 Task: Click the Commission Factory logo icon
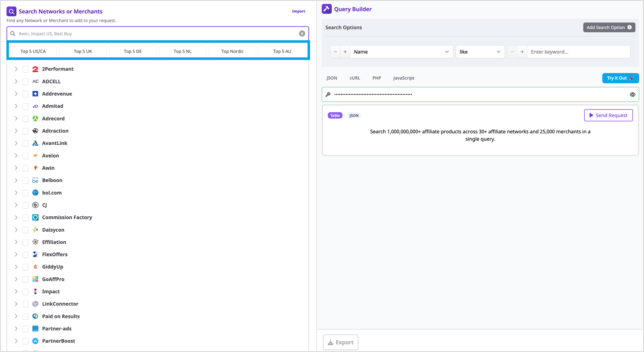[x=35, y=217]
